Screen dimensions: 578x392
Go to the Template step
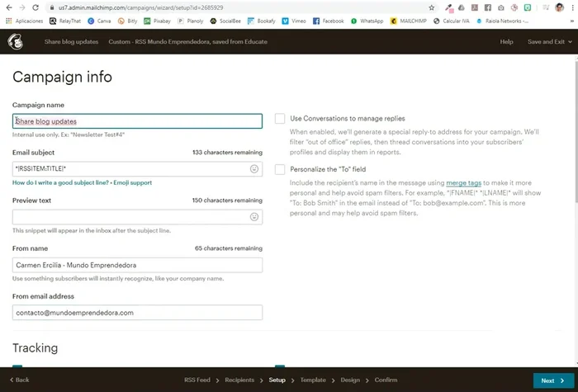[x=313, y=380]
